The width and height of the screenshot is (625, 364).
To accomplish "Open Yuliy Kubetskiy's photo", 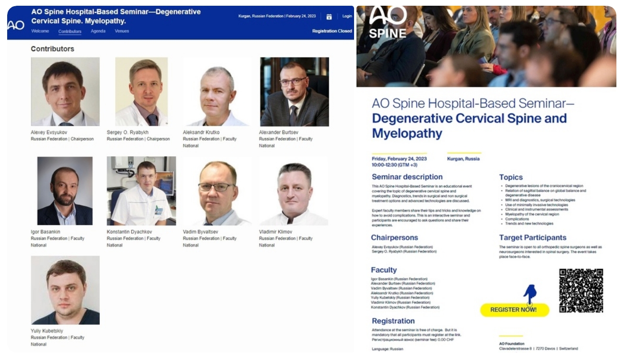I will (65, 290).
